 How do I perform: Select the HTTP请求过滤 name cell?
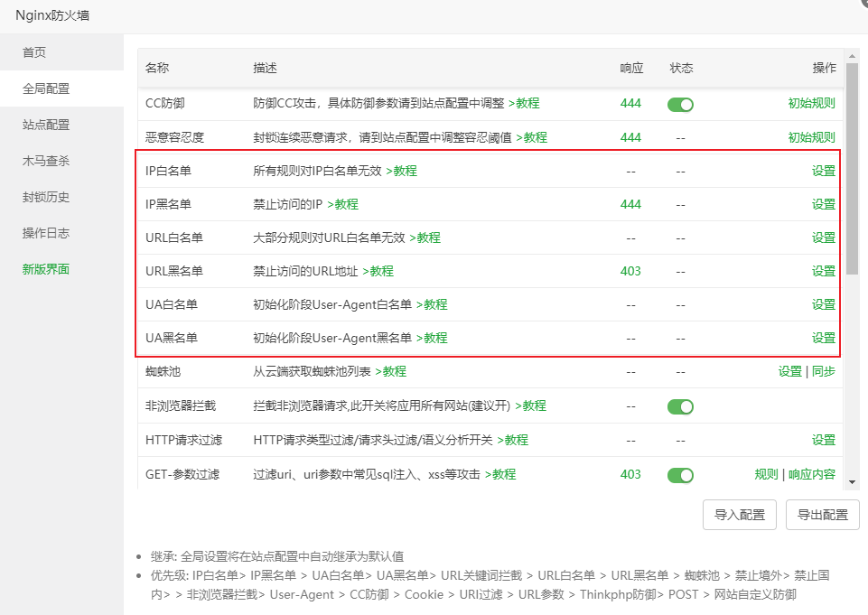click(x=183, y=440)
